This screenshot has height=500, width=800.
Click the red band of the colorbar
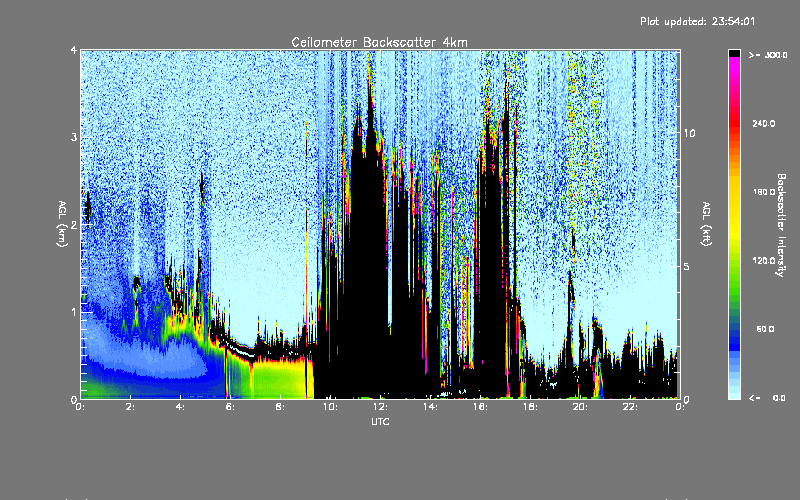[734, 125]
